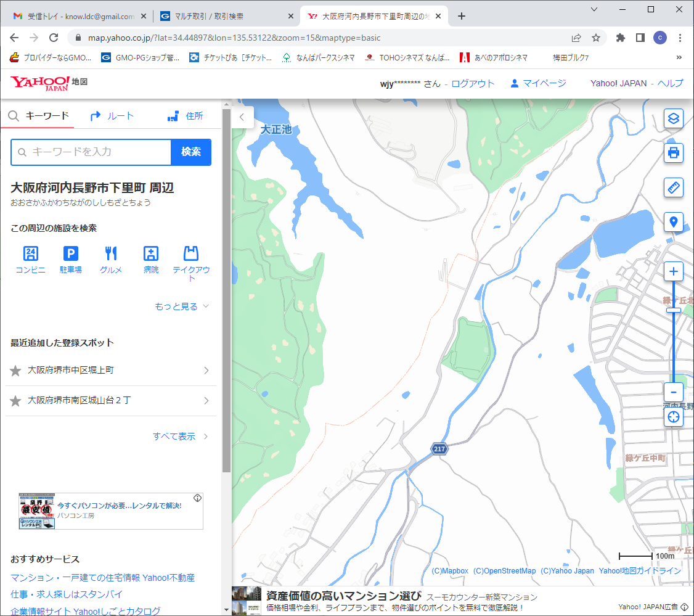Viewport: 694px width, 616px height.
Task: Click the location pin marker icon
Action: point(674,222)
